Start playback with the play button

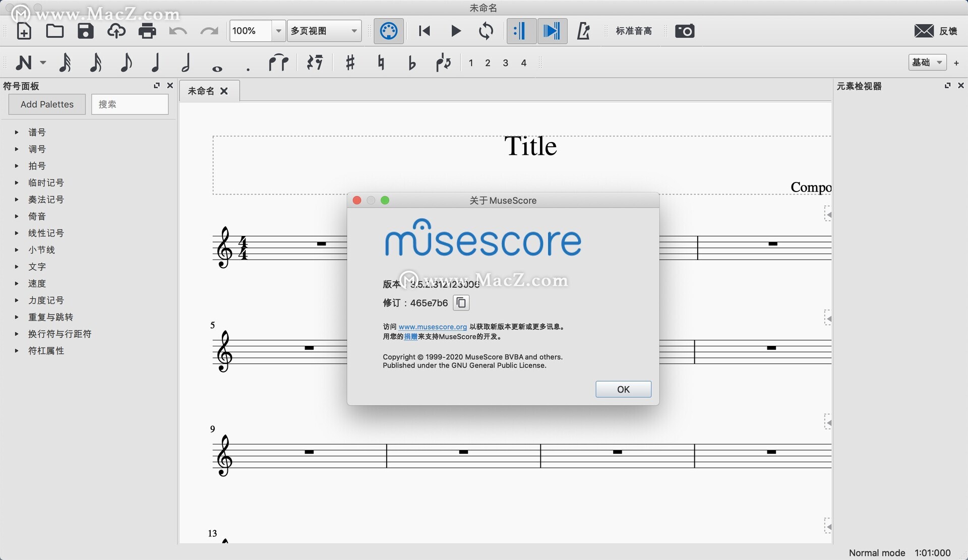tap(455, 31)
